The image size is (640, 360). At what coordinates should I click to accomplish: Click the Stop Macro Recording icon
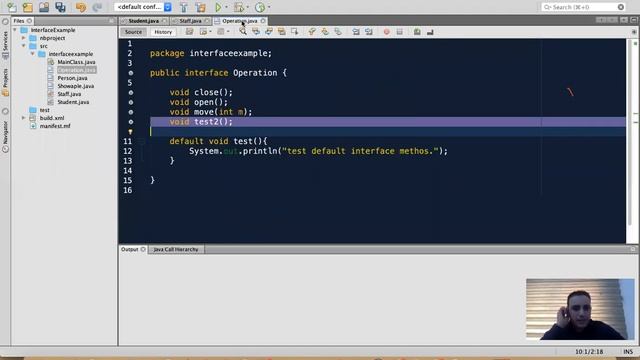400,31
